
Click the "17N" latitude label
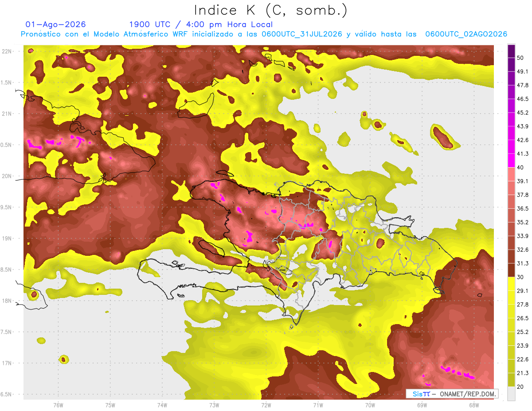pyautogui.click(x=7, y=363)
